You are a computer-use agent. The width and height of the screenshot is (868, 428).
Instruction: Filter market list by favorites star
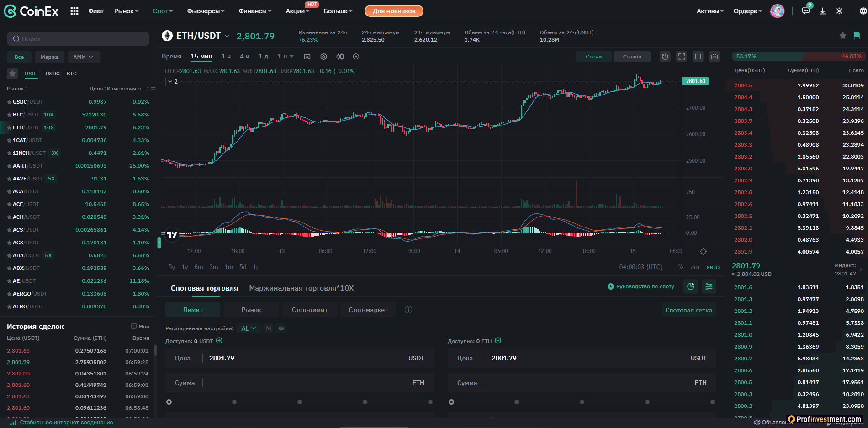[x=12, y=74]
